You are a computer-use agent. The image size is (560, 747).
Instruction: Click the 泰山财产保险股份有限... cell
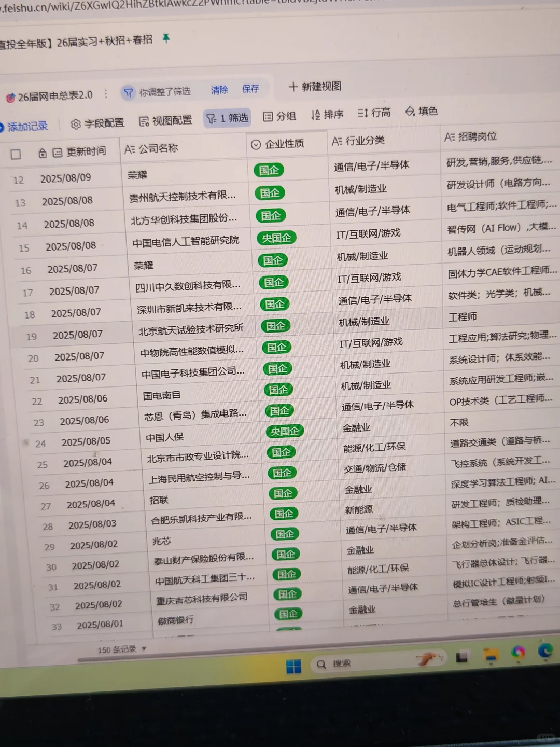coord(204,559)
